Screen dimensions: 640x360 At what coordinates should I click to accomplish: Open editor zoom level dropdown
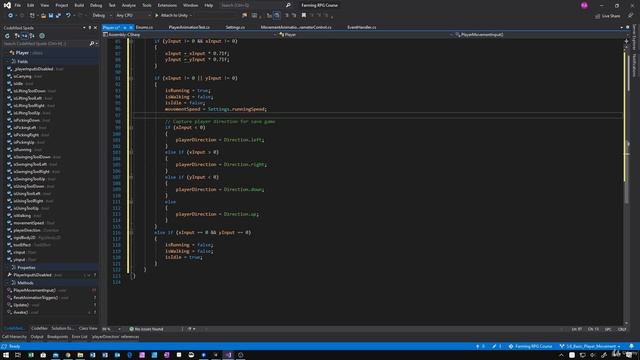[x=112, y=329]
